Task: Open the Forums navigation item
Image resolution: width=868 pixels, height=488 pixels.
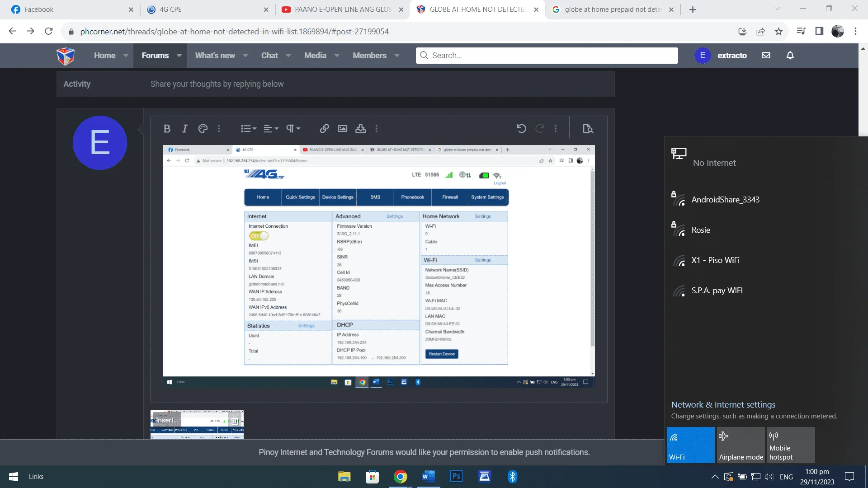Action: [155, 56]
